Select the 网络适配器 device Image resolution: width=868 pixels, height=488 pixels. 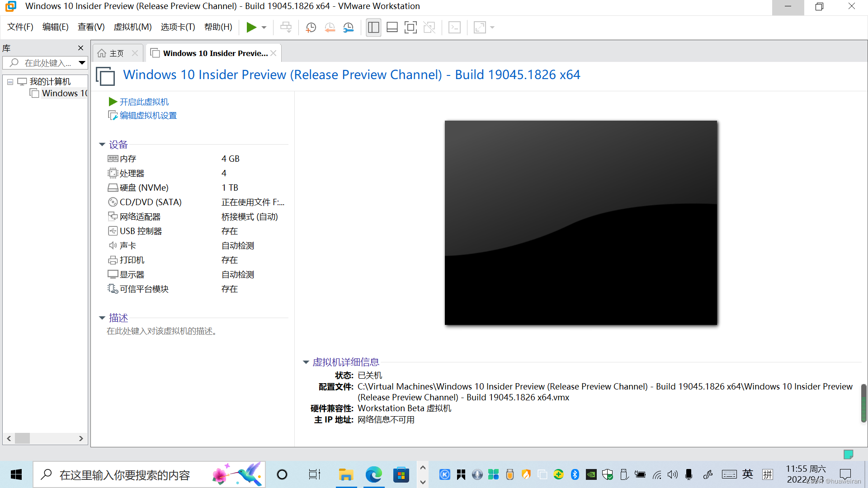click(x=140, y=217)
